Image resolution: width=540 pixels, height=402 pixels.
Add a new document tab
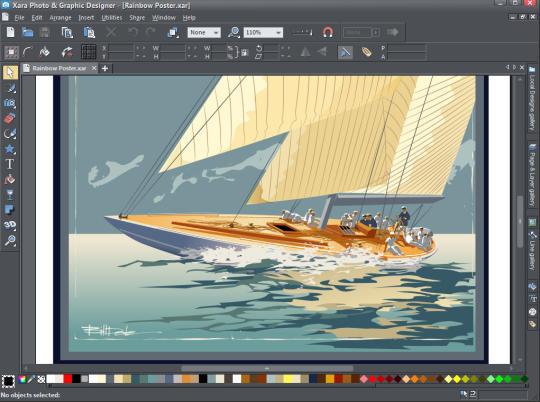pos(105,69)
